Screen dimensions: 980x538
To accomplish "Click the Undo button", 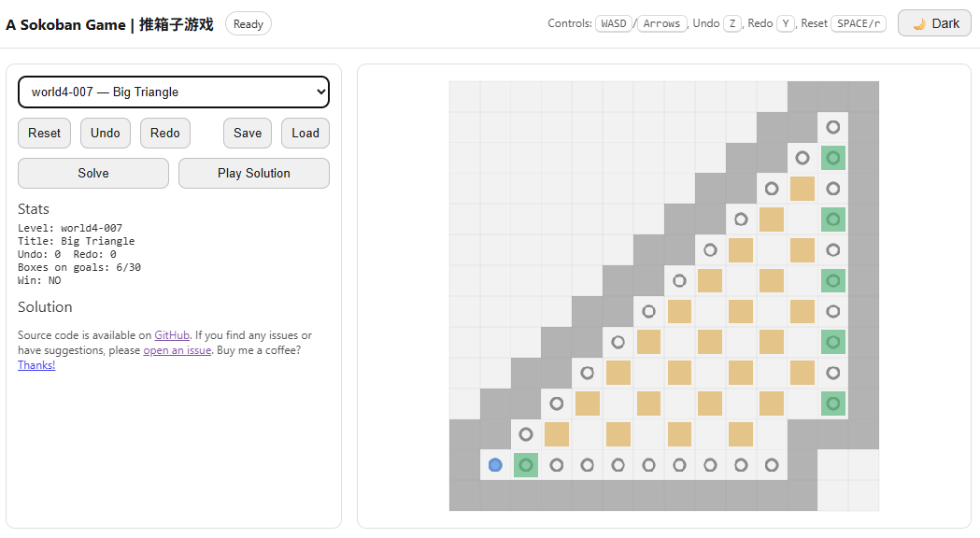I will click(x=106, y=133).
